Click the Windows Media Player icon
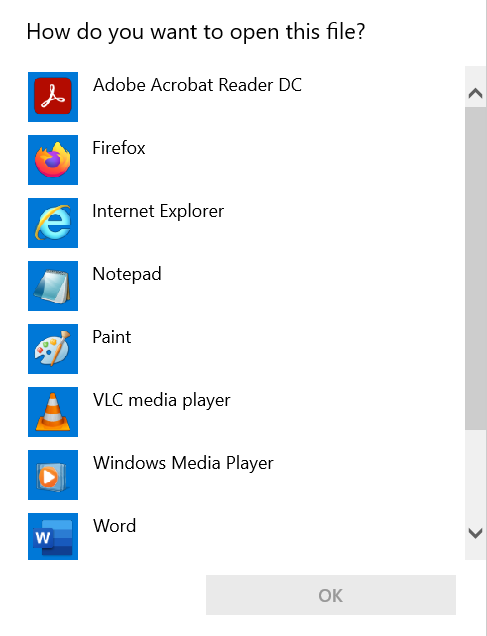 click(53, 475)
